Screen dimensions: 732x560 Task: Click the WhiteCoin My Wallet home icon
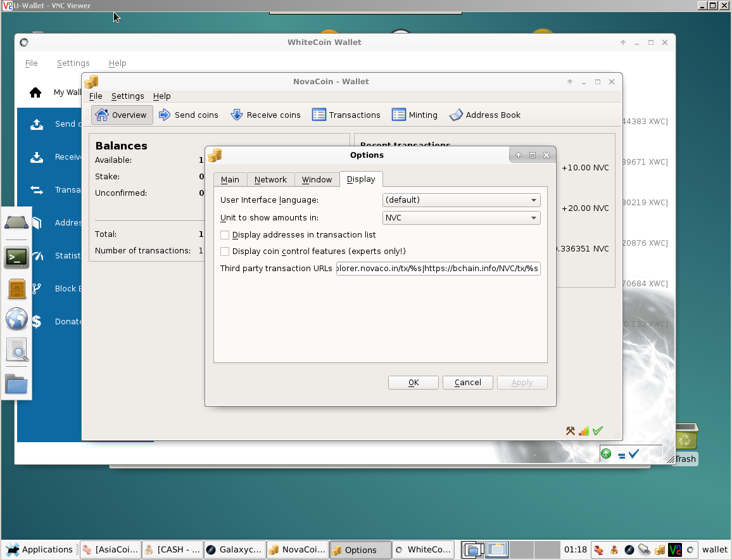click(35, 92)
